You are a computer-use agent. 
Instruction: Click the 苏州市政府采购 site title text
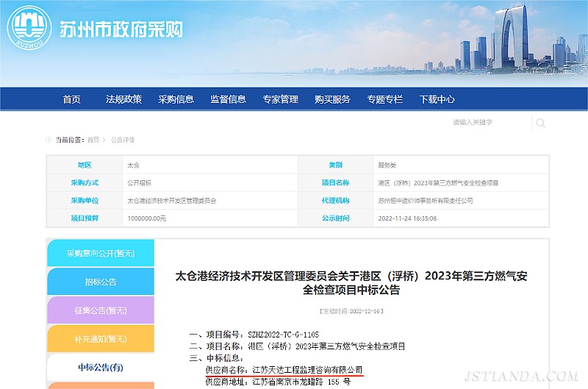coord(121,29)
